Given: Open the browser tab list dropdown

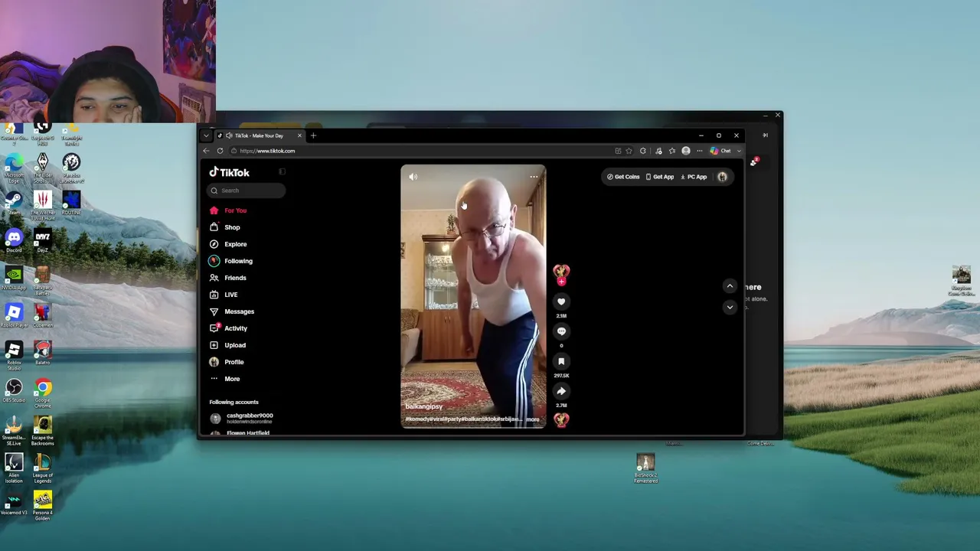Looking at the screenshot, I should 206,135.
